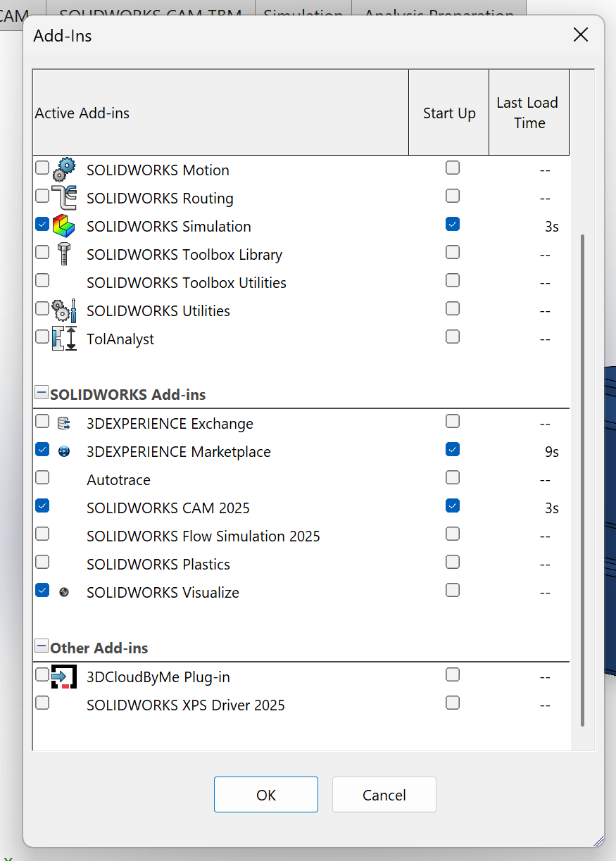This screenshot has width=616, height=861.
Task: Check Start Up box for SOLIDWORKS Routing
Action: [453, 196]
